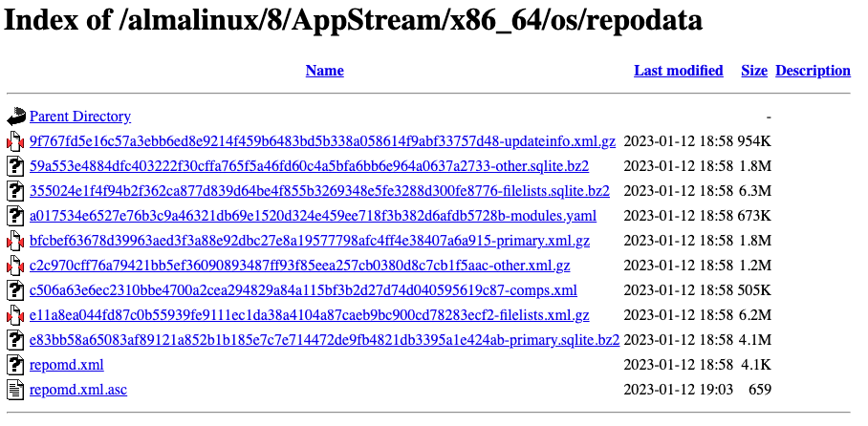Click the modified date in comps.xml row
The image size is (868, 426).
pos(678,290)
